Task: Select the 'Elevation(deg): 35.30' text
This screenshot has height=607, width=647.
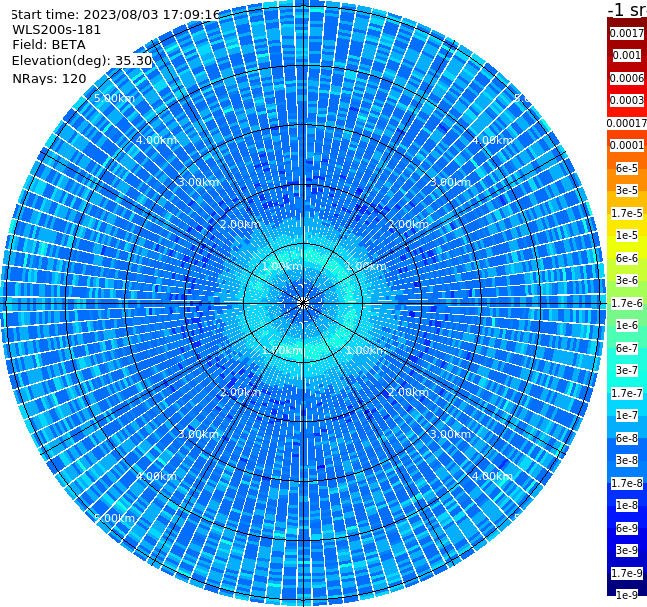Action: (x=82, y=61)
